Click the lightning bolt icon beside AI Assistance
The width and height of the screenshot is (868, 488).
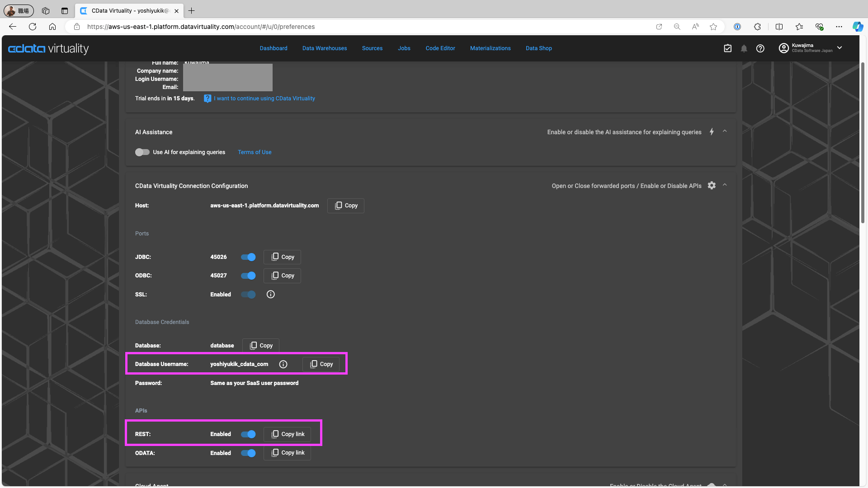point(712,131)
